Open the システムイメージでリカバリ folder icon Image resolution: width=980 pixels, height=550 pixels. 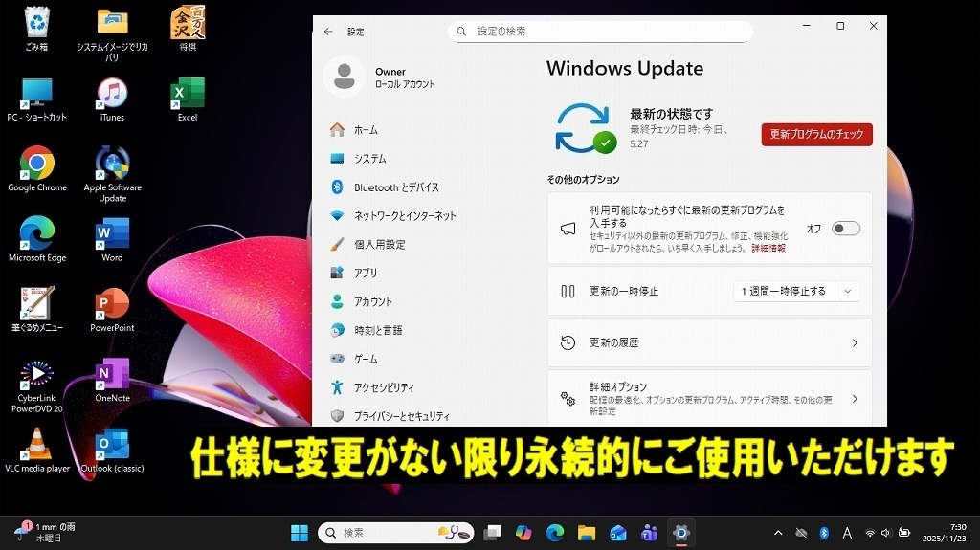(113, 33)
